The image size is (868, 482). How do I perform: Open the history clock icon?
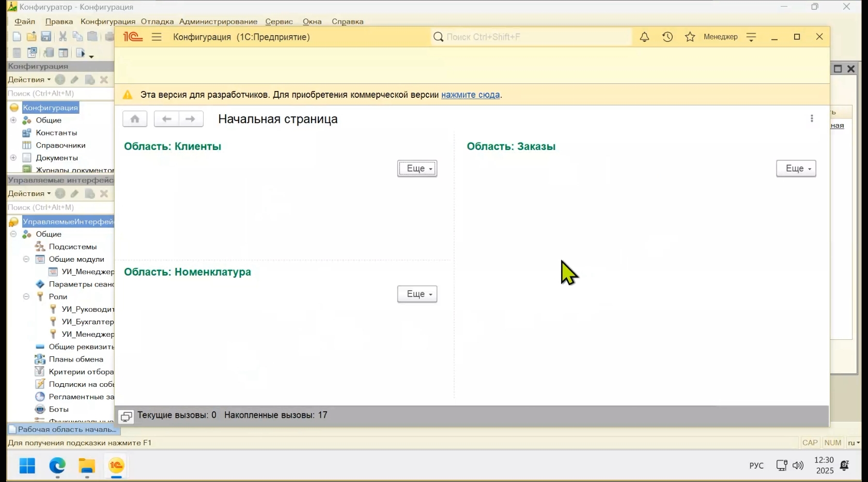tap(668, 37)
